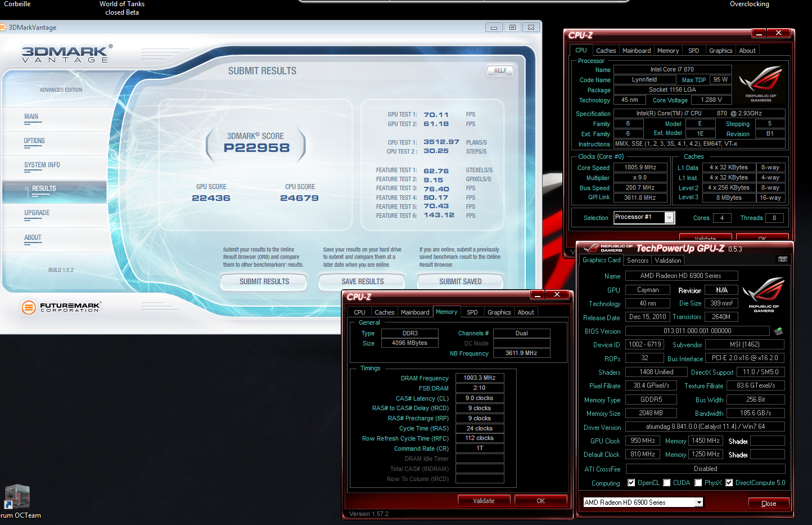The image size is (812, 525).
Task: Toggle the CUDA checkbox in GPU-Z
Action: coord(667,483)
